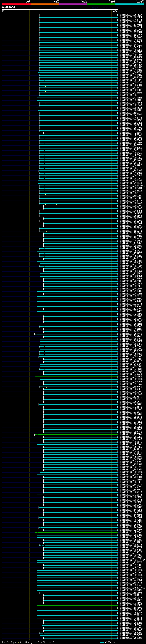Select hit label UniRef100_B6K0I0

tap(131, 492)
